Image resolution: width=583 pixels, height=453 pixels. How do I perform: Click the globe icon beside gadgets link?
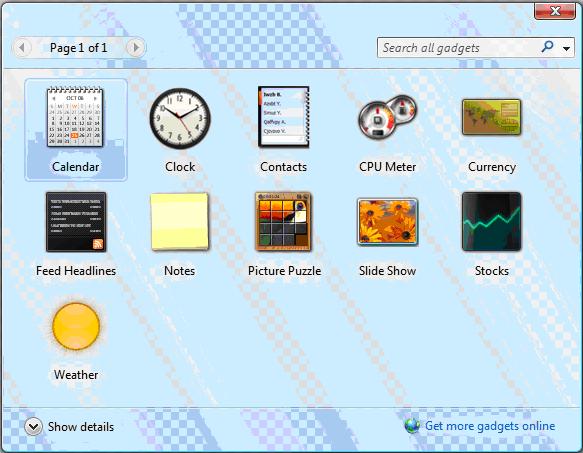tap(412, 425)
